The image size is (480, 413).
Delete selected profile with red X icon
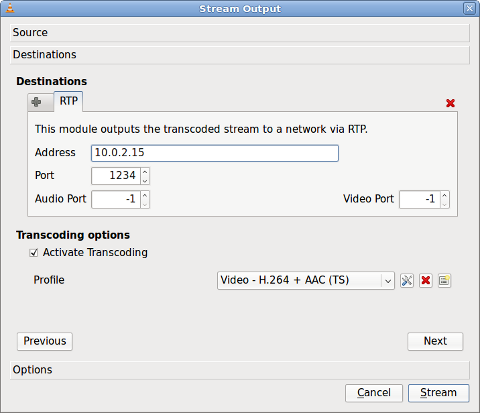[426, 280]
